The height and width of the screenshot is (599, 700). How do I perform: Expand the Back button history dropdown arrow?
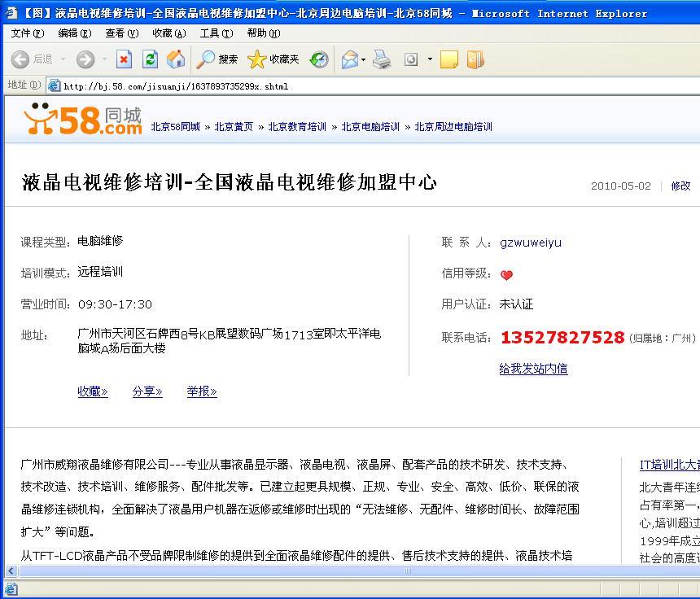tap(63, 59)
